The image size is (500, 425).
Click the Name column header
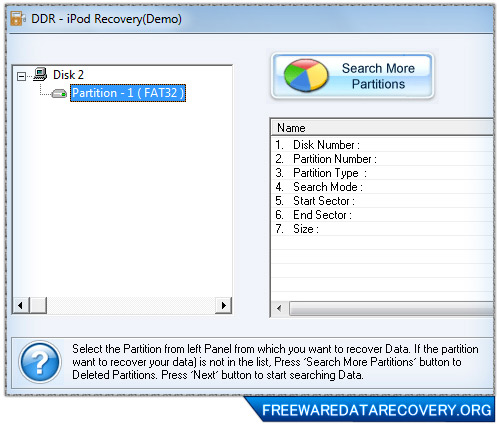382,128
